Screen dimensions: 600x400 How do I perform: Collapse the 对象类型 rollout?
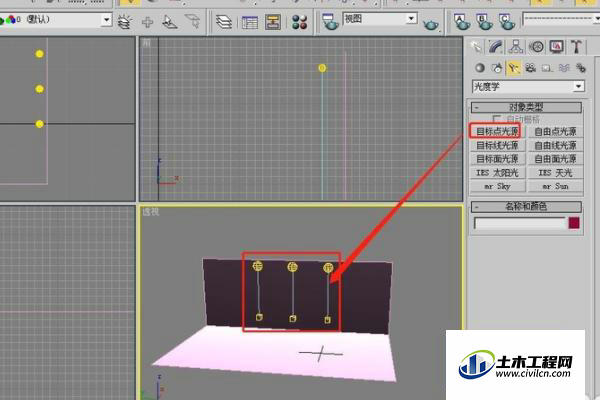tap(526, 107)
